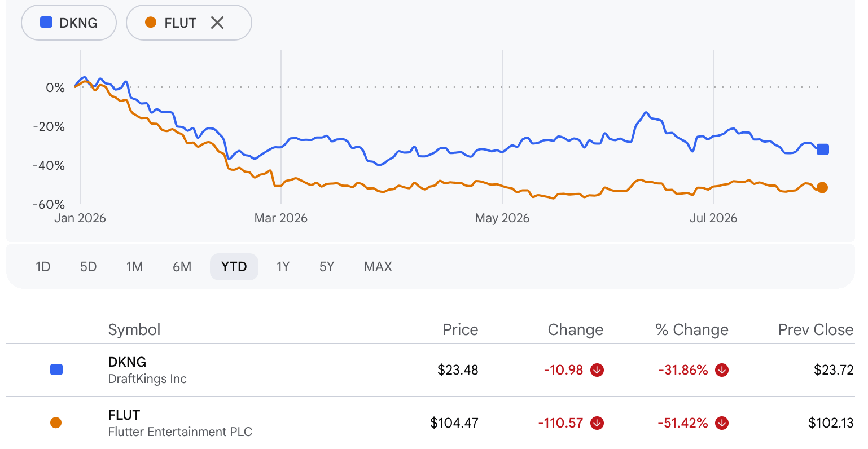Open the DraftKings Inc table row
Image resolution: width=868 pixels, height=449 pixels.
[431, 370]
